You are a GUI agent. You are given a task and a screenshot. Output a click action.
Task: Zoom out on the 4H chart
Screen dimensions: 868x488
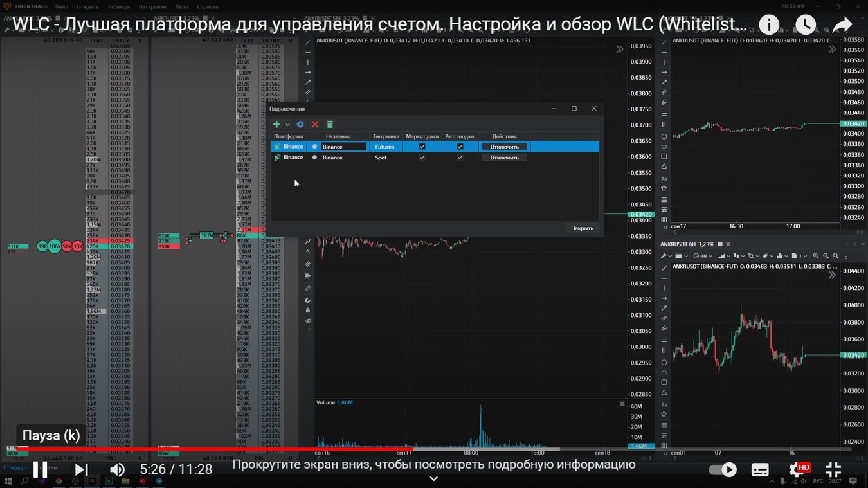826,256
